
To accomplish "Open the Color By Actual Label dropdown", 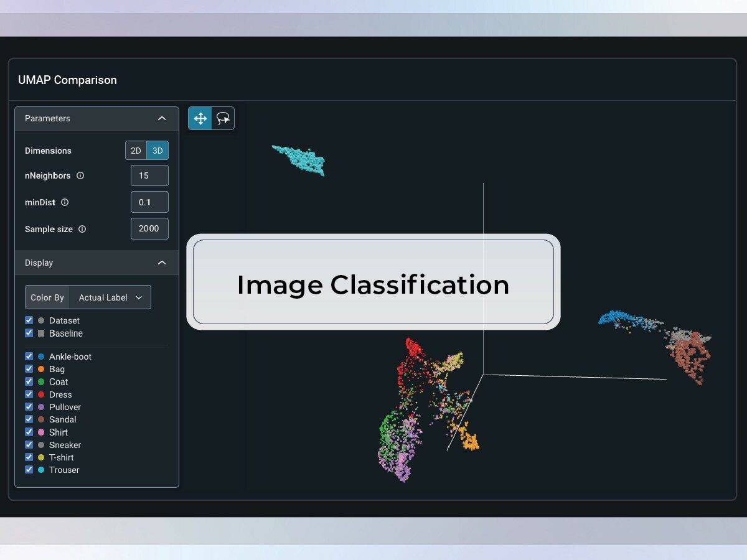I will (x=110, y=297).
